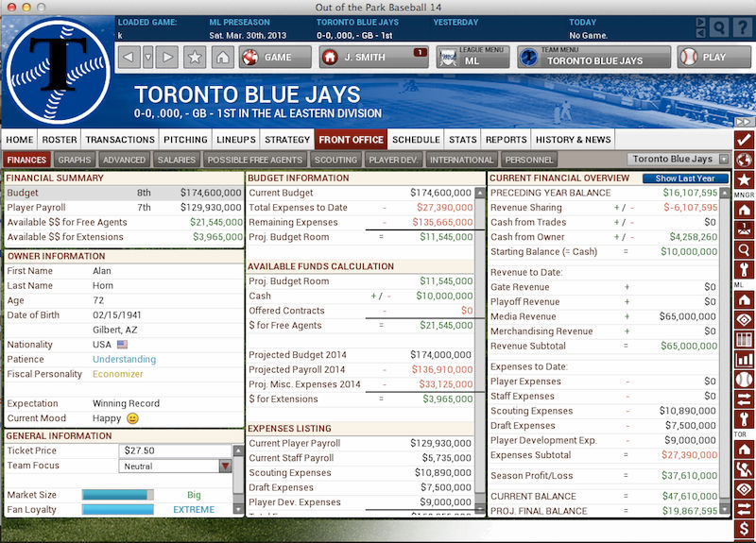Viewport: 756px width, 543px height.
Task: Open the SCHEDULE tab
Action: click(416, 139)
